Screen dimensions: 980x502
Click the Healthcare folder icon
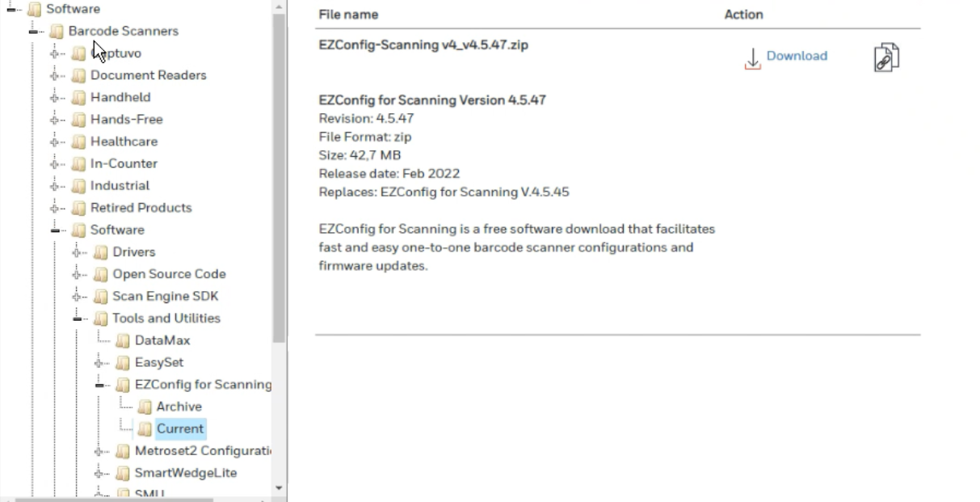[78, 141]
